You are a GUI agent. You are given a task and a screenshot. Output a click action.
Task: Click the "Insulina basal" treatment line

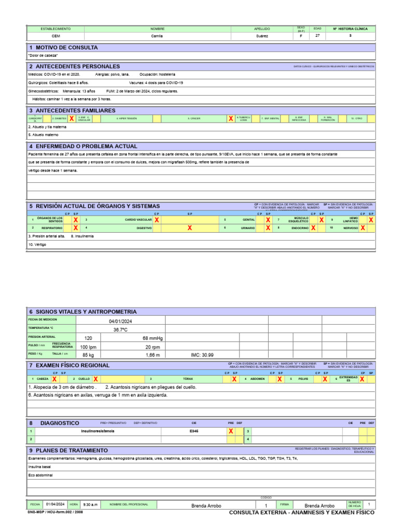click(x=39, y=467)
